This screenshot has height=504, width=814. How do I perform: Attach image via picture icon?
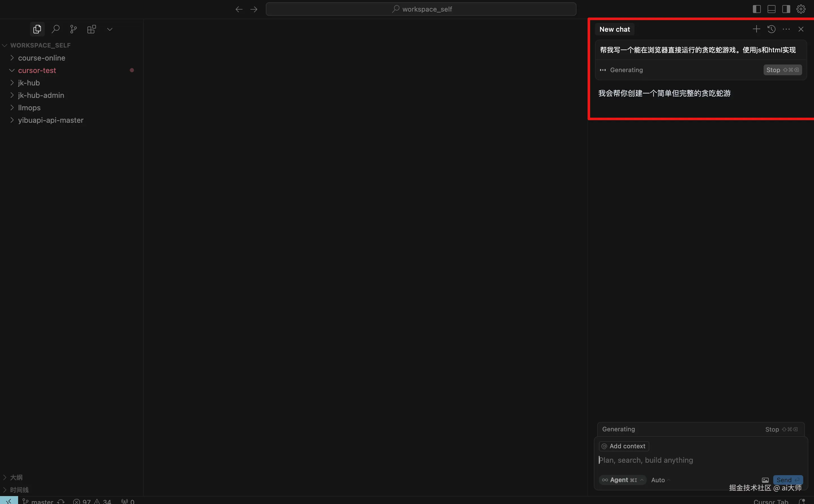[x=765, y=480]
